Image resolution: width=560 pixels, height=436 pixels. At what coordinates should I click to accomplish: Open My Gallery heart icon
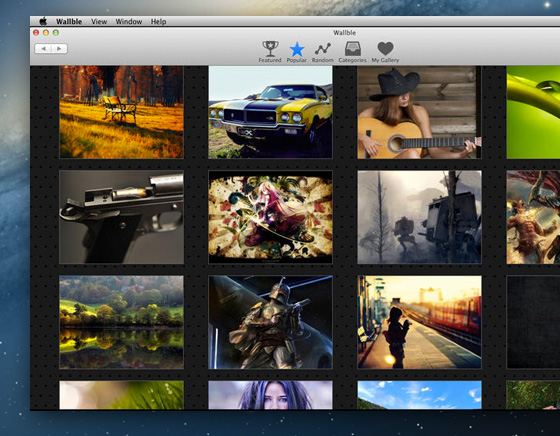(x=385, y=52)
